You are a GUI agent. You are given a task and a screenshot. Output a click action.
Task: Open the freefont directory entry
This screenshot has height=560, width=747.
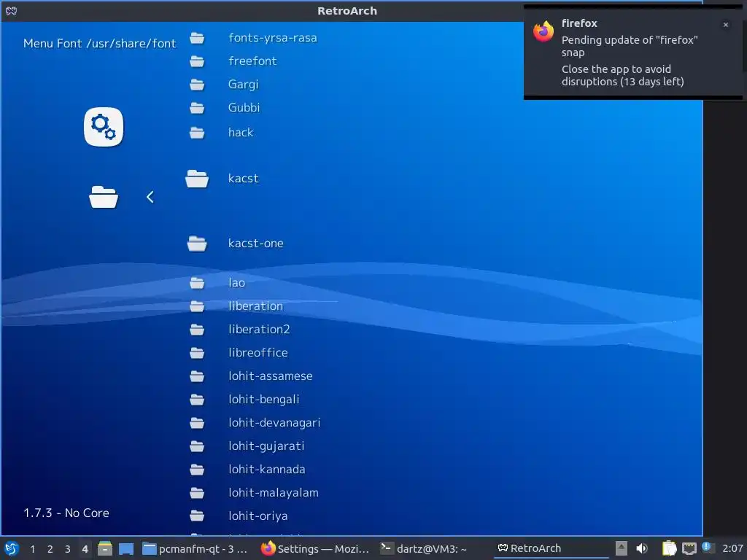[252, 61]
